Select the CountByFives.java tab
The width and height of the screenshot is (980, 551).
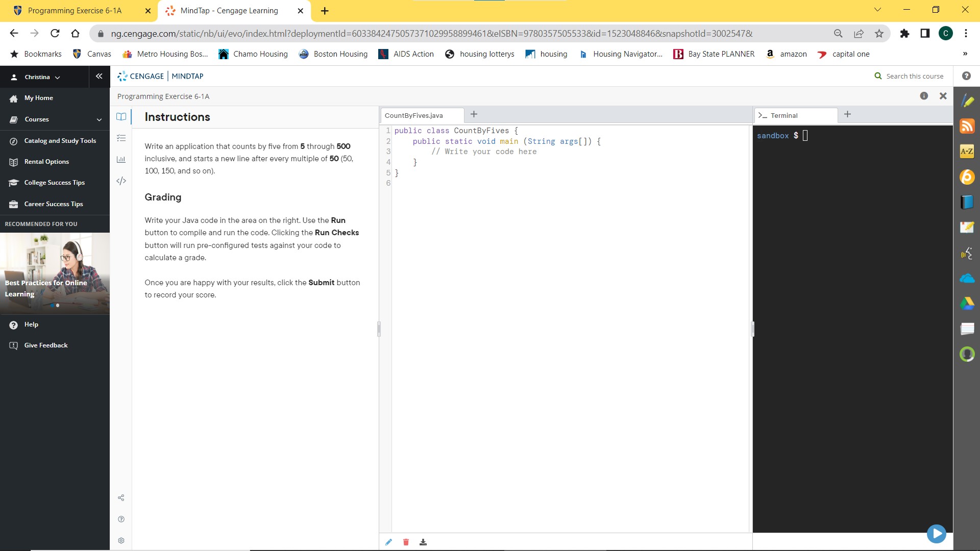click(x=413, y=115)
